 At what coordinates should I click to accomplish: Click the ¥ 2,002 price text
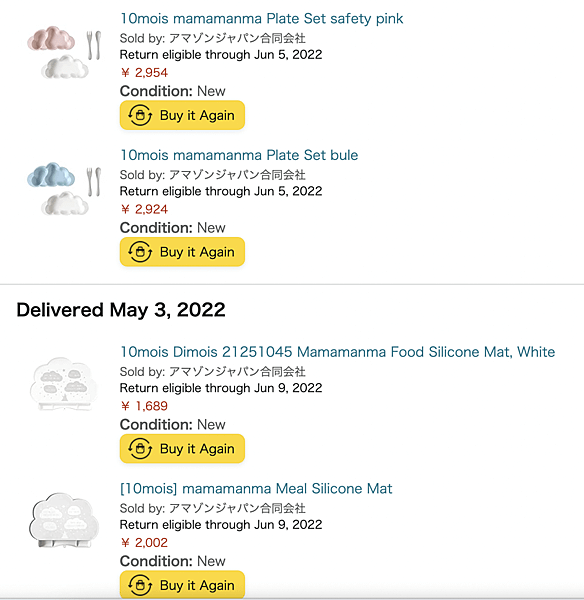pyautogui.click(x=144, y=542)
